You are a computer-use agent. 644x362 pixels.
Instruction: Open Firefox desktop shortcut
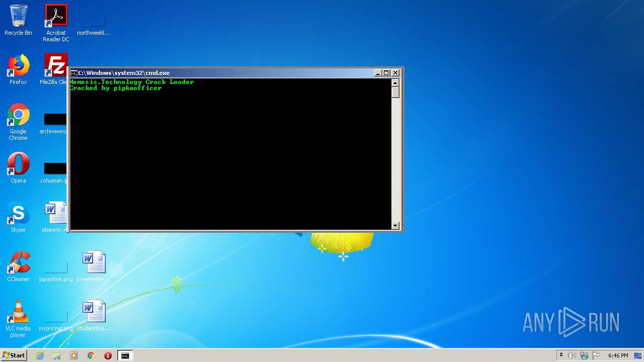[18, 69]
